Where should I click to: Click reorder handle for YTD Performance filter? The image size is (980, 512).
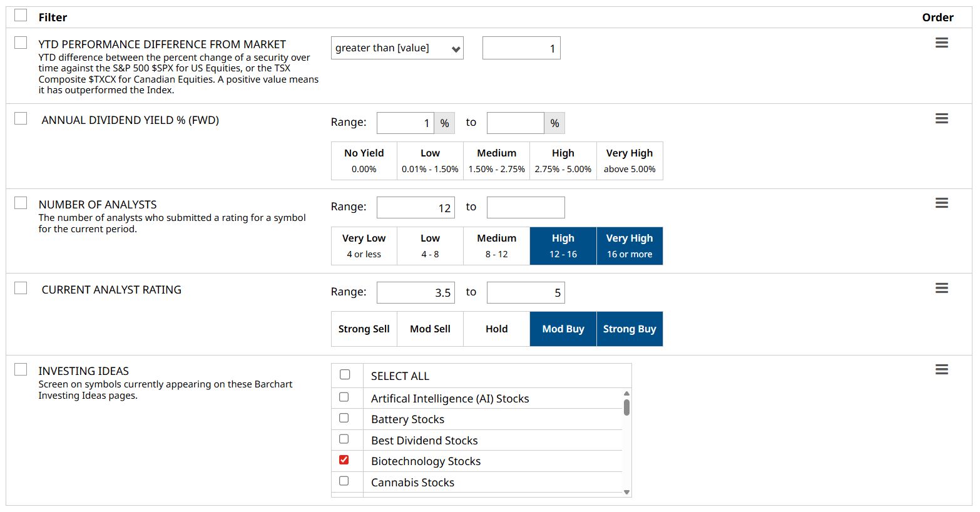[941, 43]
